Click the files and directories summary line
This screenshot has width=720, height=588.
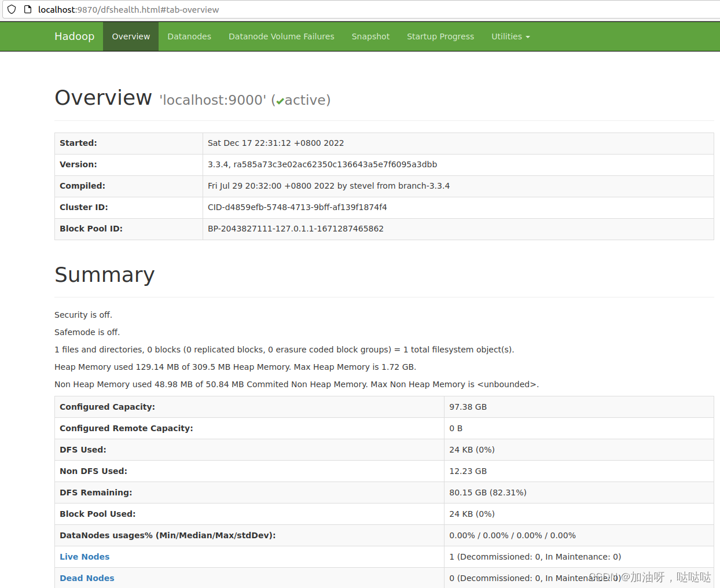[284, 350]
